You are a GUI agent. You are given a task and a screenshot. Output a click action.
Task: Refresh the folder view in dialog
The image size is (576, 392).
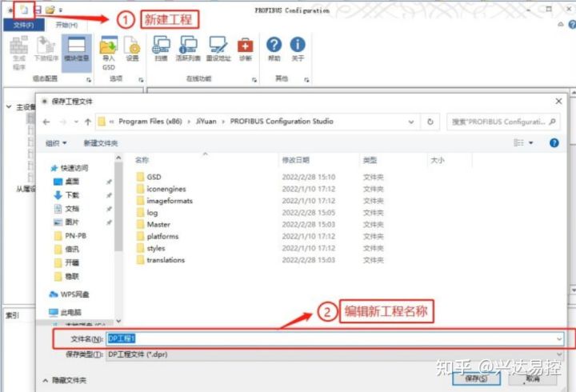click(x=430, y=122)
